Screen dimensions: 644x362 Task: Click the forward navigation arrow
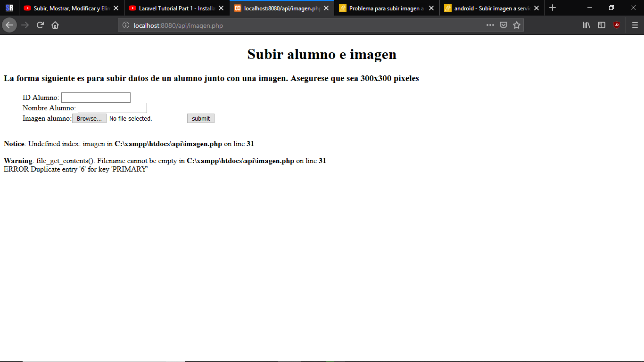pos(25,25)
